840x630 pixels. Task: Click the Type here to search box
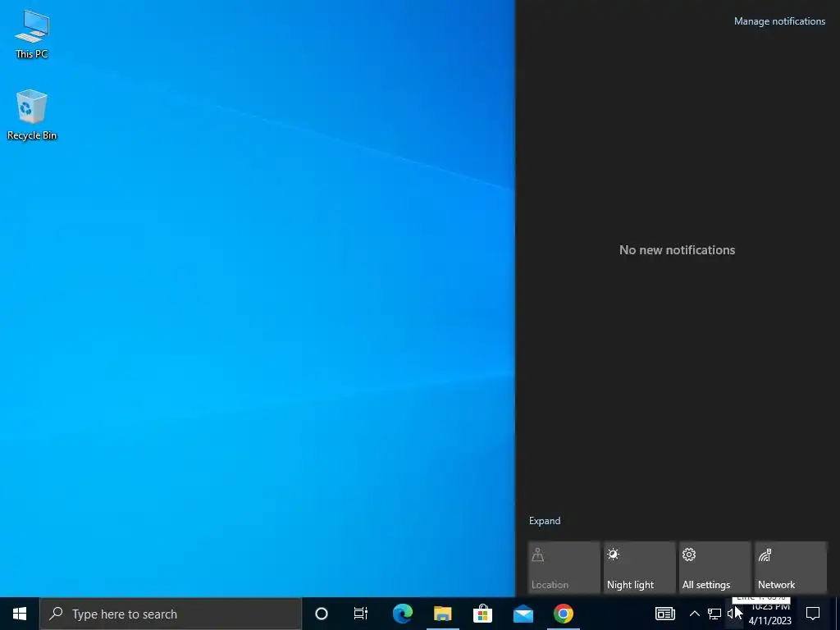(171, 614)
